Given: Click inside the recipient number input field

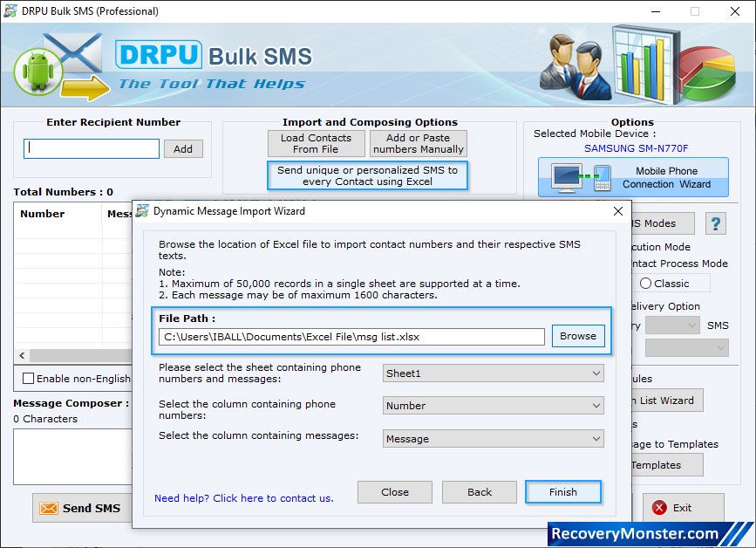Looking at the screenshot, I should pos(91,148).
